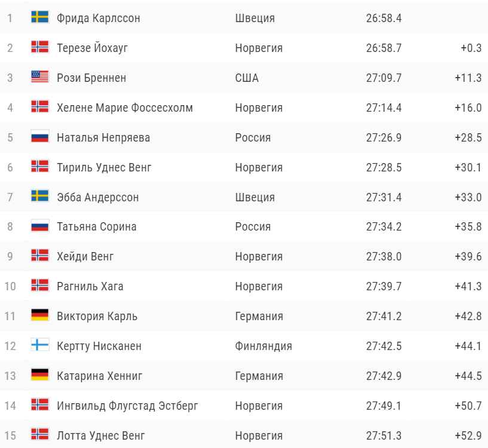Select the name Хейди Венг
The height and width of the screenshot is (448, 488).
85,256
